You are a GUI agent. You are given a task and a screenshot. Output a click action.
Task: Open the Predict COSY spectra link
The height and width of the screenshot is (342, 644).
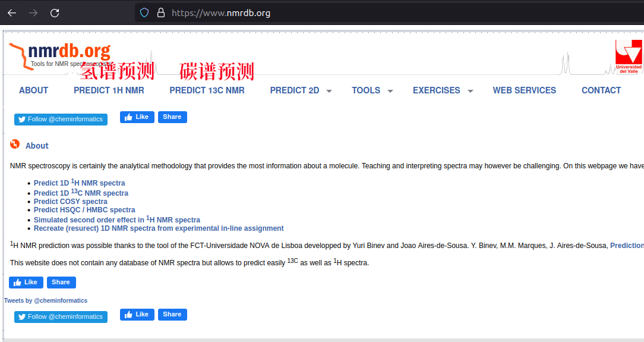tap(71, 202)
